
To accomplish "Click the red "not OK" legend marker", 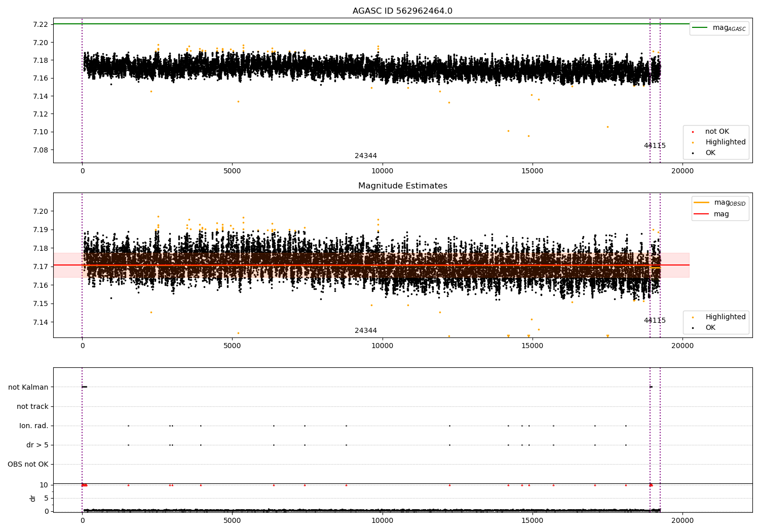I will (693, 132).
